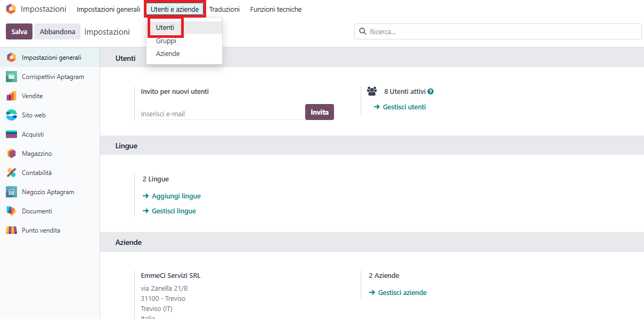
Task: Click the search magnifier icon
Action: pos(363,31)
